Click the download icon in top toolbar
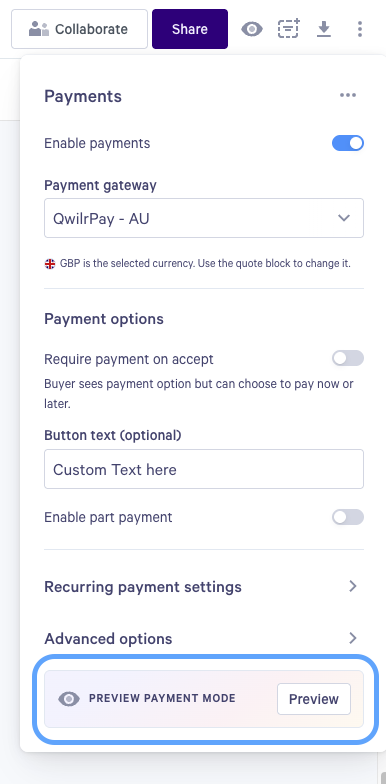This screenshot has height=784, width=386. [324, 30]
